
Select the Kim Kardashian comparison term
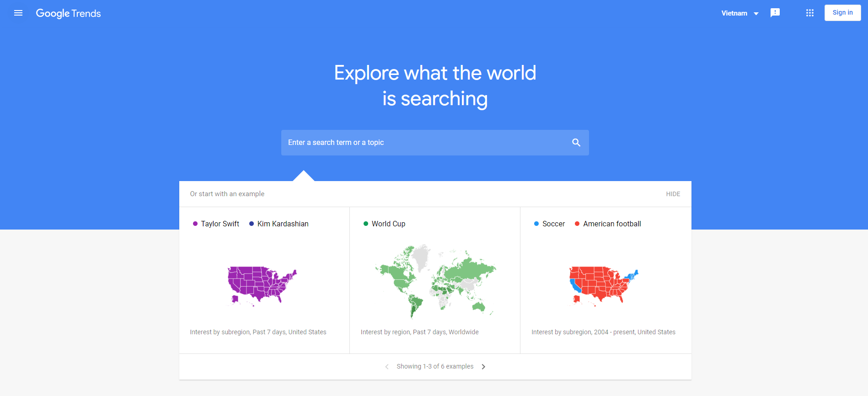pyautogui.click(x=283, y=224)
